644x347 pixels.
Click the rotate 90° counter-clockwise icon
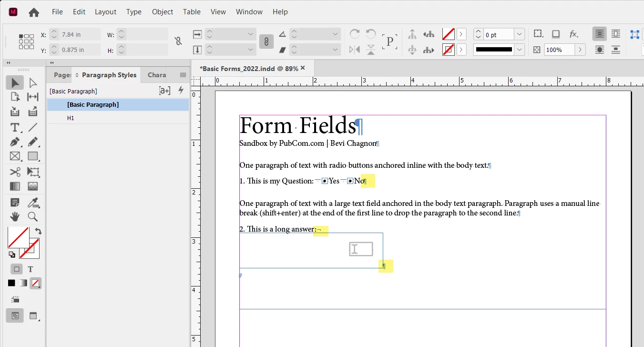click(371, 34)
